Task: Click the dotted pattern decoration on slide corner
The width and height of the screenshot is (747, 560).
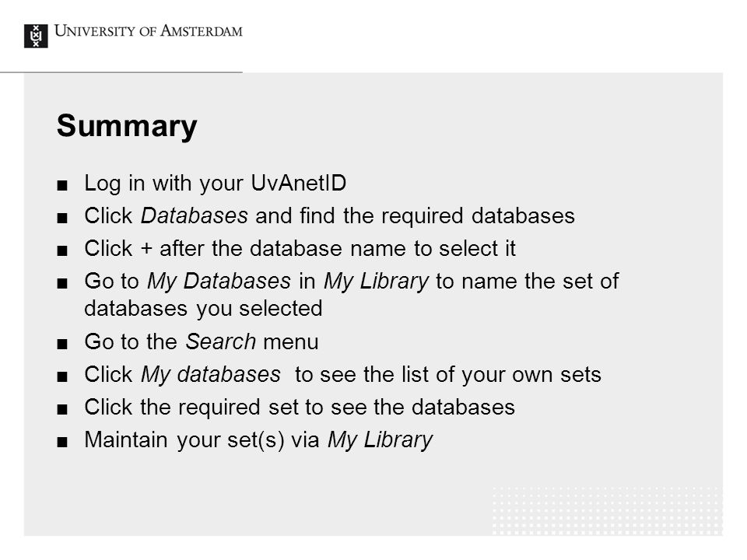Action: click(608, 510)
